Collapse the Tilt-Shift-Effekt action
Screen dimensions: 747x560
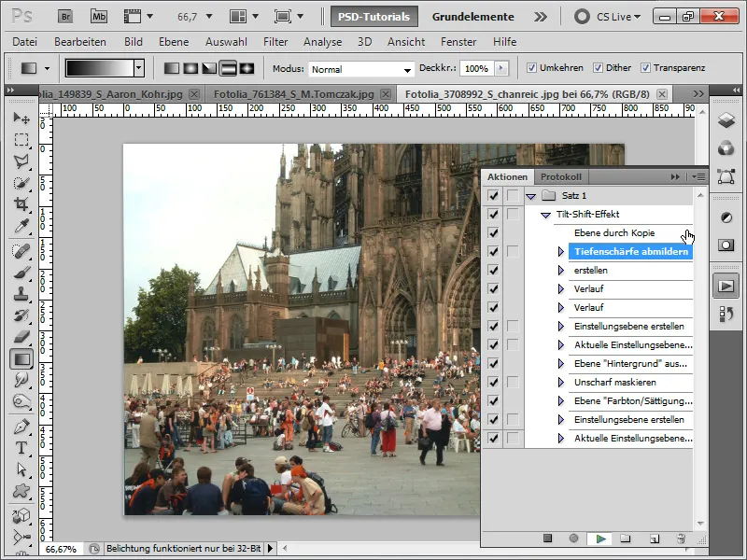tap(546, 215)
